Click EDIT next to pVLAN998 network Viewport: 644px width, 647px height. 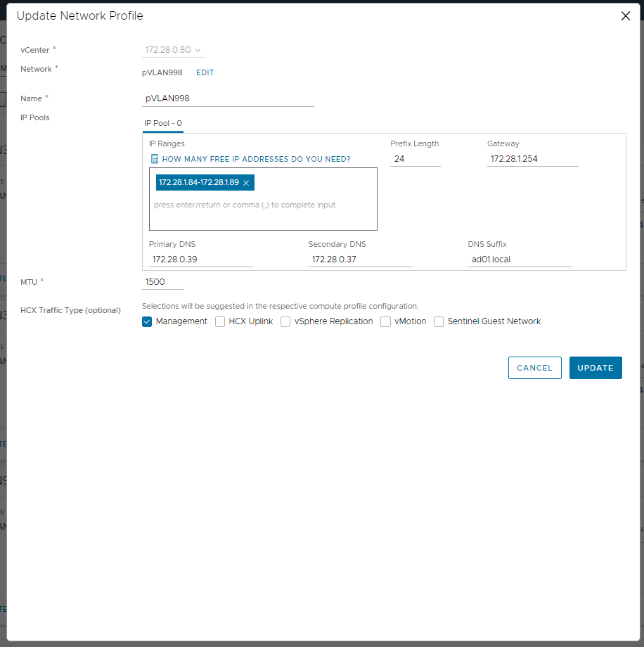click(205, 72)
